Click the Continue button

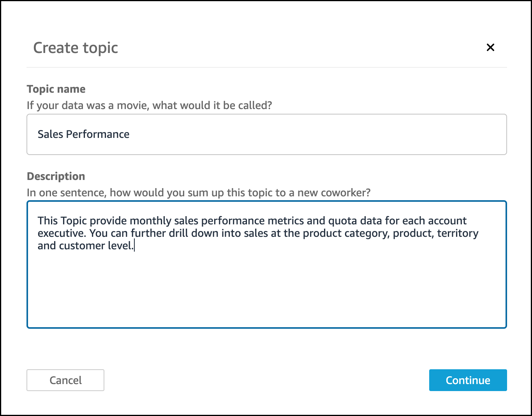click(x=468, y=380)
